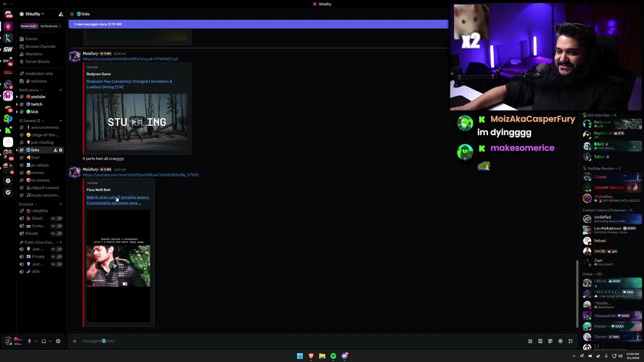This screenshot has height=362, width=644.
Task: Collapse the General category
Action: (31, 121)
